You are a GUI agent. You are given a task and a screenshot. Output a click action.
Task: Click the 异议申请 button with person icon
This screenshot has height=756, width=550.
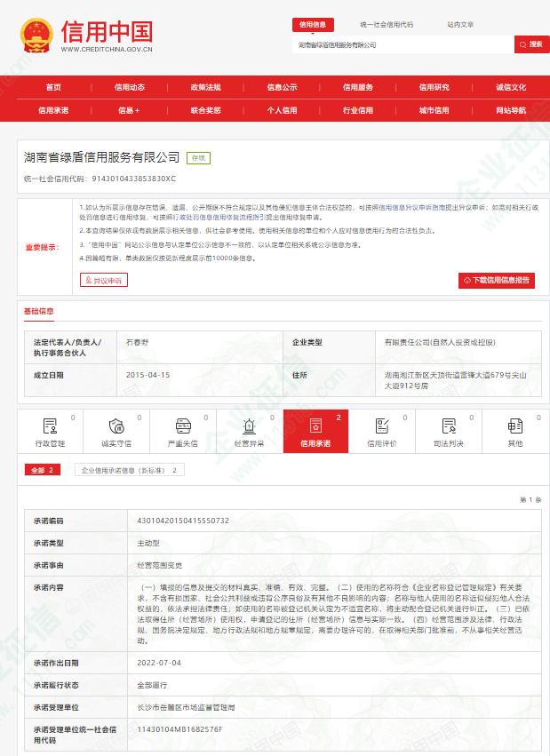click(104, 280)
